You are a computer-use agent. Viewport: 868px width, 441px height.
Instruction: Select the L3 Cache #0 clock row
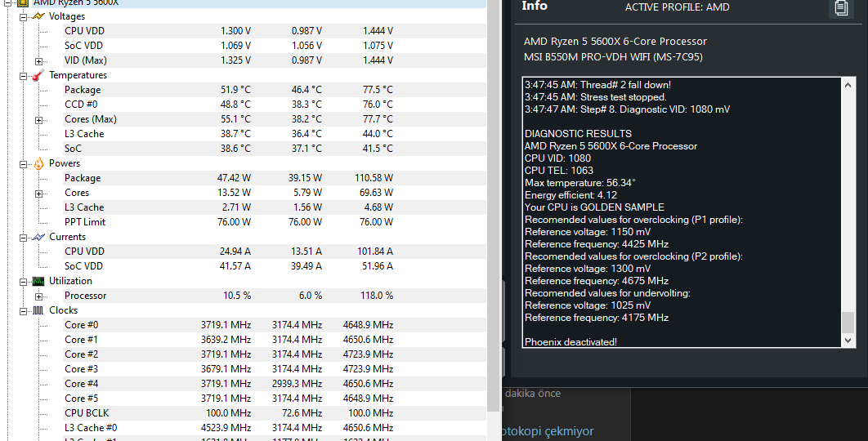[274, 428]
